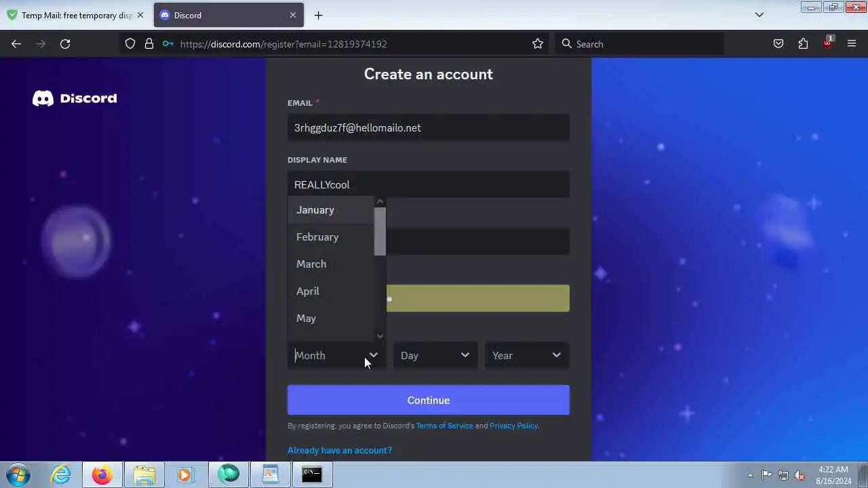Open the taskbar clock and date
This screenshot has height=488, width=868.
[x=833, y=475]
